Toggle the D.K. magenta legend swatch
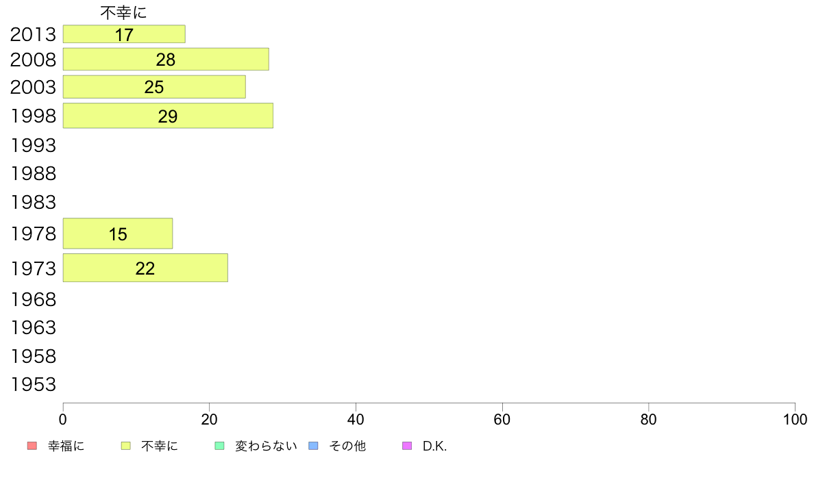Viewport: 814px width, 504px height. point(407,446)
